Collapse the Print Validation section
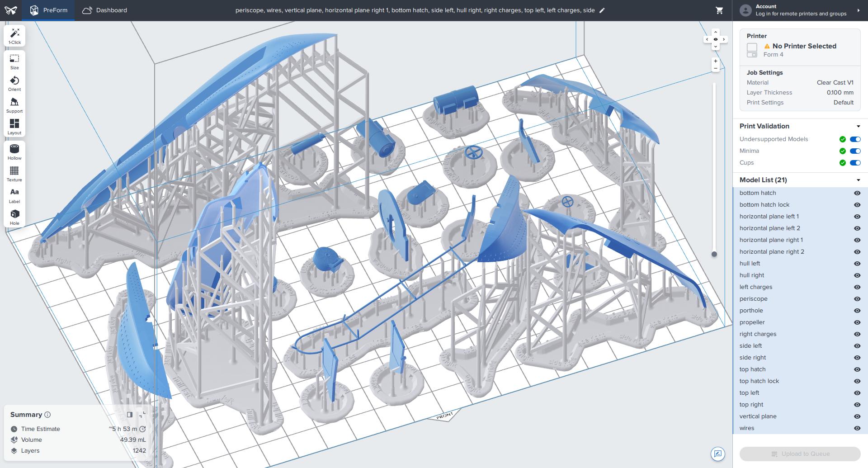 coord(858,126)
